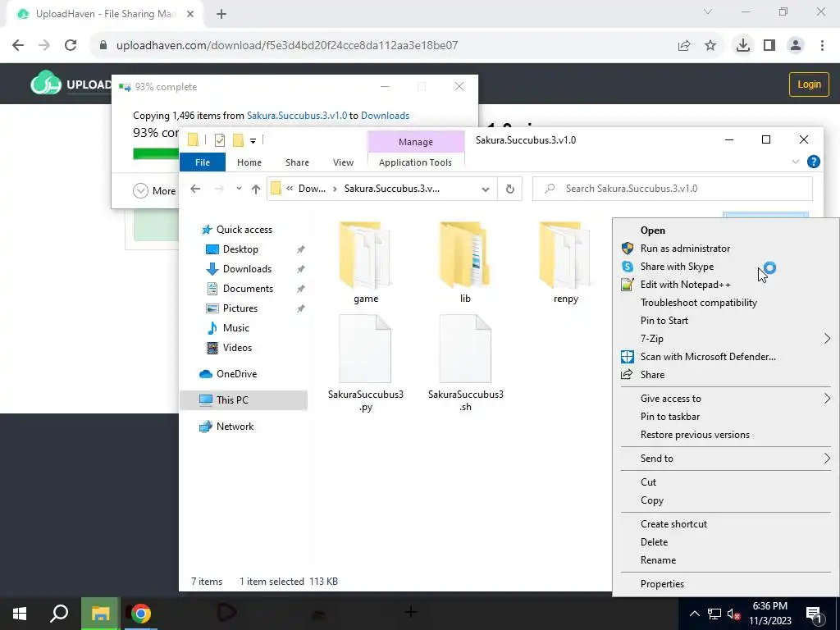Click the muted volume tray icon
The image size is (840, 630).
[x=733, y=614]
